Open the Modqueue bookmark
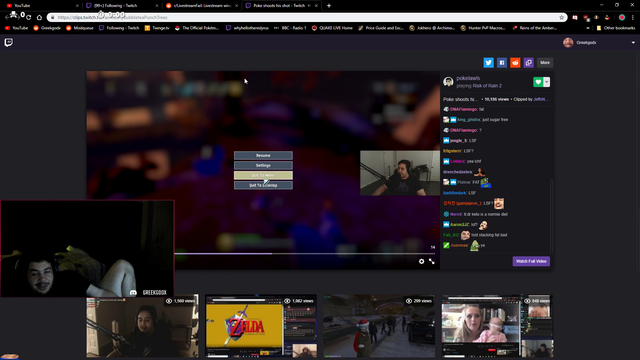This screenshot has height=360, width=640. tap(80, 28)
